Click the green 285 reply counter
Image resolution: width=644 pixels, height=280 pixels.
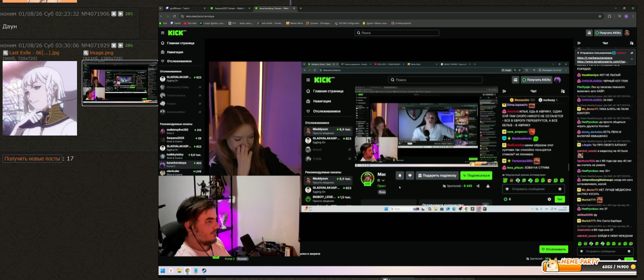(x=129, y=14)
